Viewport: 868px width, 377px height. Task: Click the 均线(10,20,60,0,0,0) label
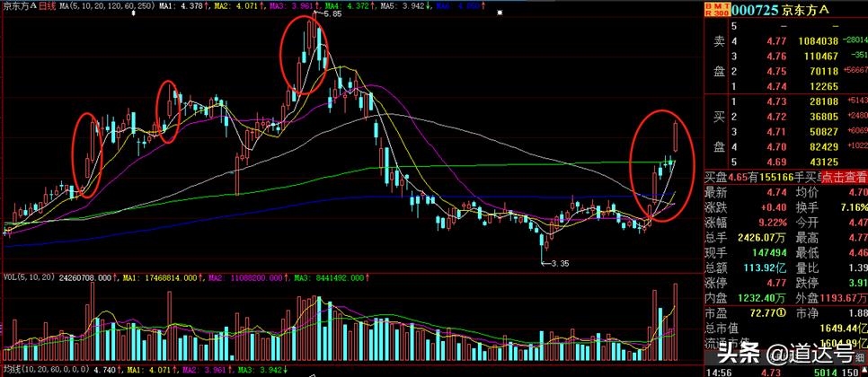[x=46, y=369]
